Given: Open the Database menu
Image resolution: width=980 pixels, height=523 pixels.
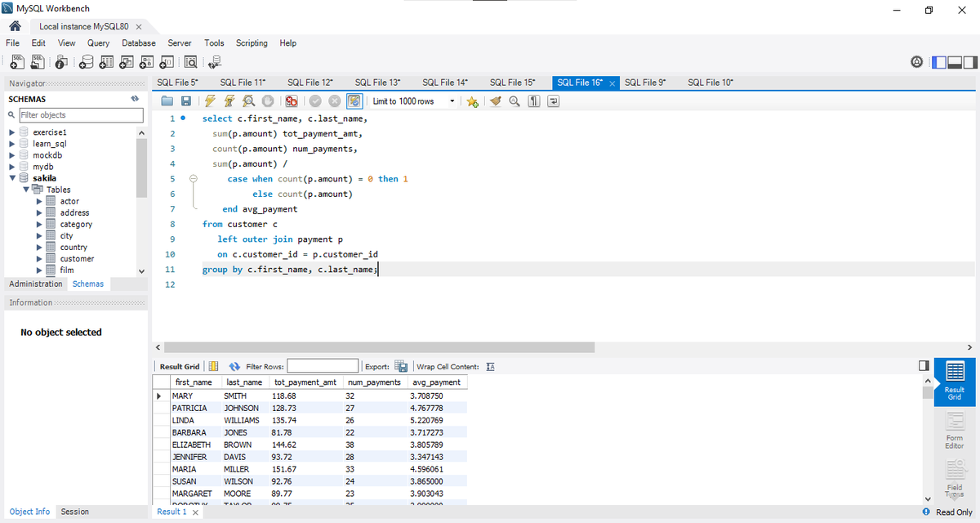Looking at the screenshot, I should [139, 43].
